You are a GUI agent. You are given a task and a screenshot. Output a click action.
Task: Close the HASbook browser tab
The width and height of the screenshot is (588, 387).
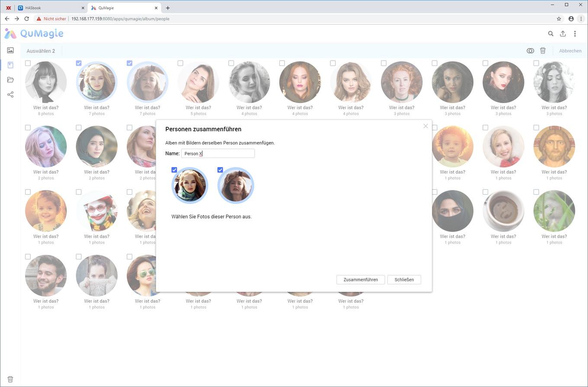pyautogui.click(x=83, y=8)
